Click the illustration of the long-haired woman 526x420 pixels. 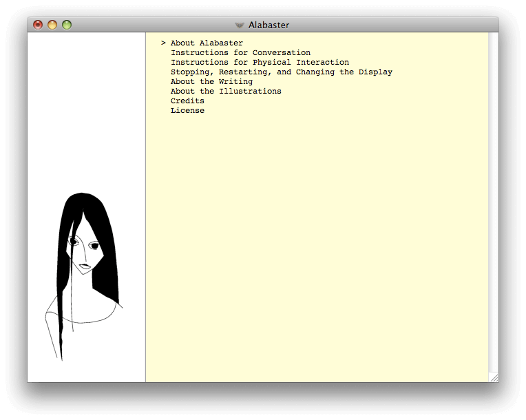point(84,277)
